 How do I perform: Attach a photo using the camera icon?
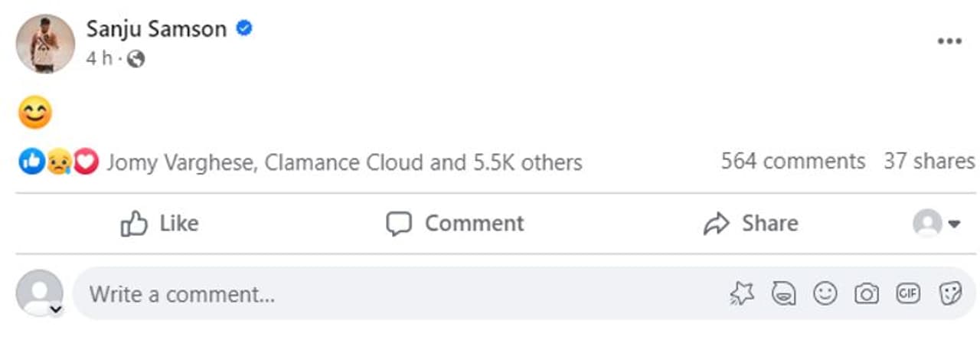click(866, 293)
